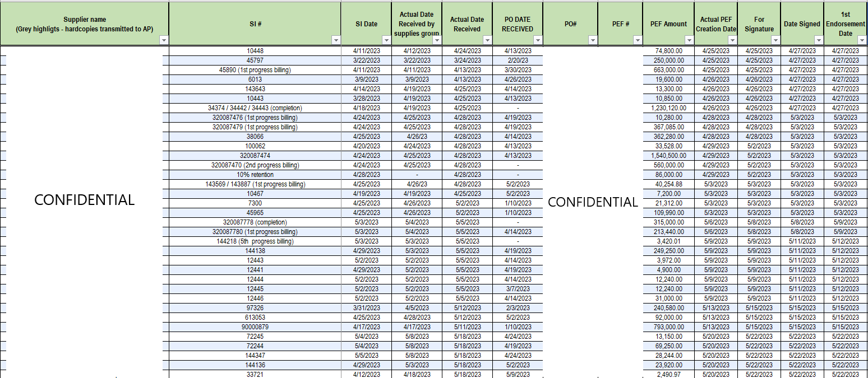868x378 pixels.
Task: Select the '34374 / 34442 / 34443 (completion)' cell
Action: coord(255,108)
